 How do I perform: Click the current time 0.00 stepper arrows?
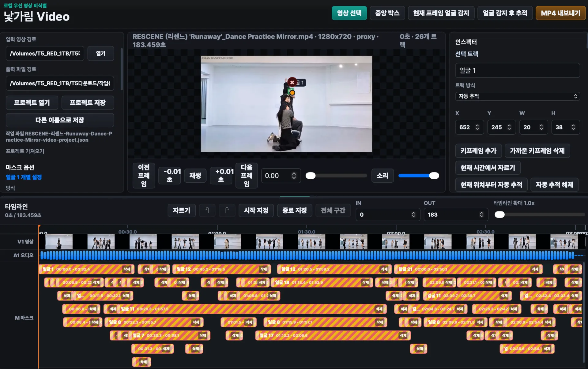point(294,176)
